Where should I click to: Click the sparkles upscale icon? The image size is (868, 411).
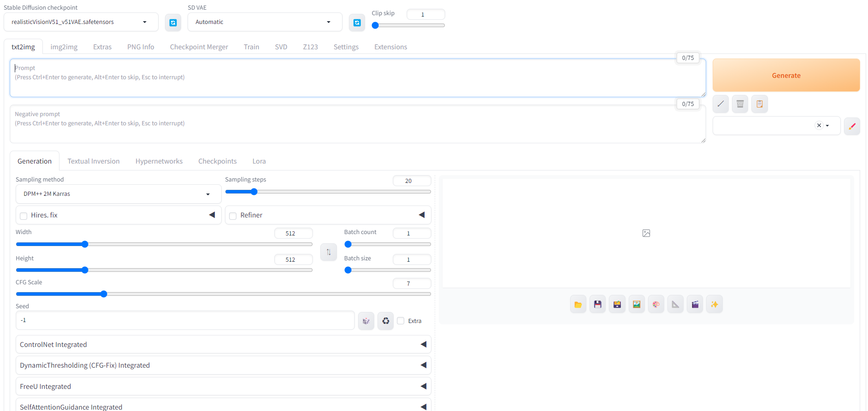tap(714, 304)
